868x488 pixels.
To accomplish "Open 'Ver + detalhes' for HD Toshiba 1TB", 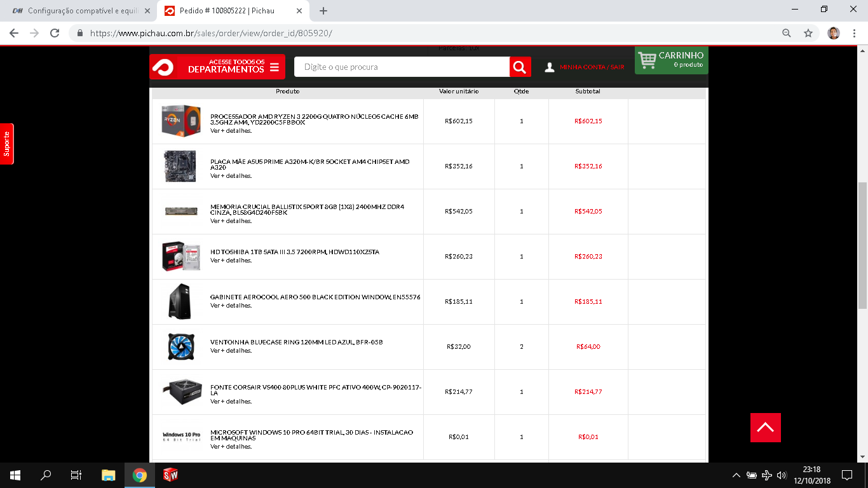I will pyautogui.click(x=231, y=261).
